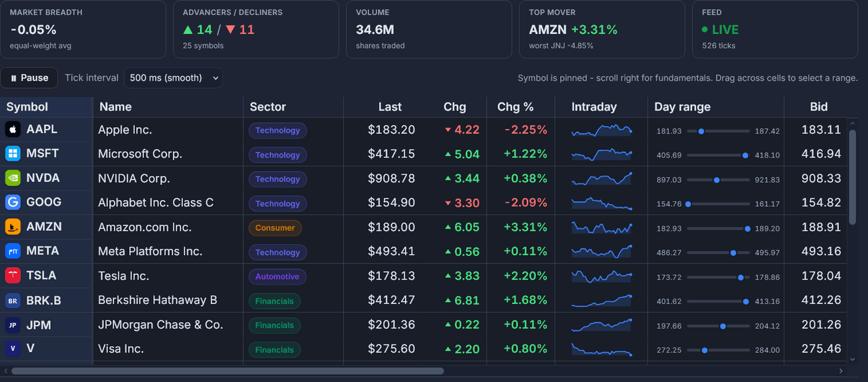This screenshot has height=382, width=868.
Task: Select the $908.78 last price cell
Action: (x=382, y=178)
